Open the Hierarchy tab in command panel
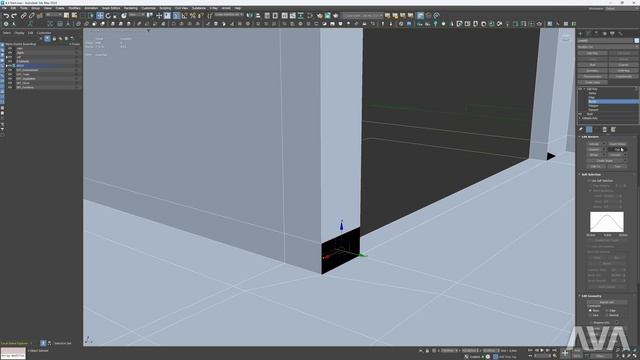640x360 pixels. (596, 33)
